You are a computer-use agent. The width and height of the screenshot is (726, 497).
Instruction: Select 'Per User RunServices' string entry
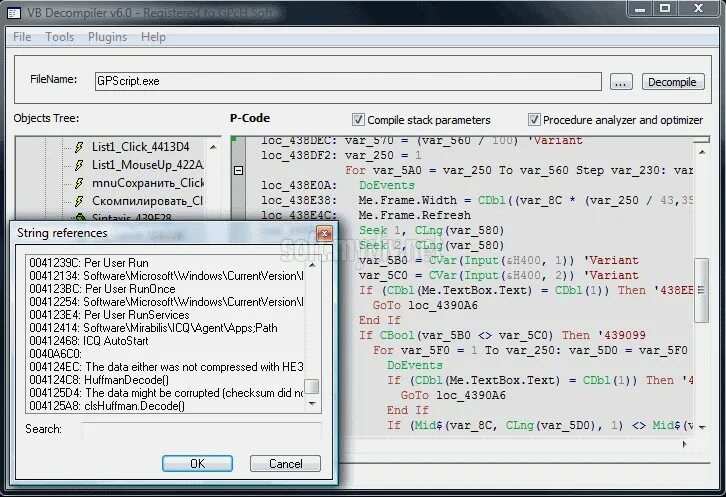click(x=166, y=315)
